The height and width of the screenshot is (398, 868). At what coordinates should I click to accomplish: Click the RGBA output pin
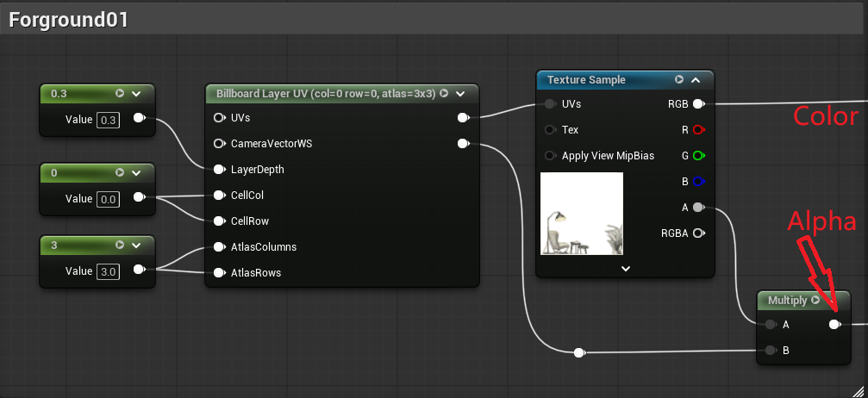click(699, 233)
